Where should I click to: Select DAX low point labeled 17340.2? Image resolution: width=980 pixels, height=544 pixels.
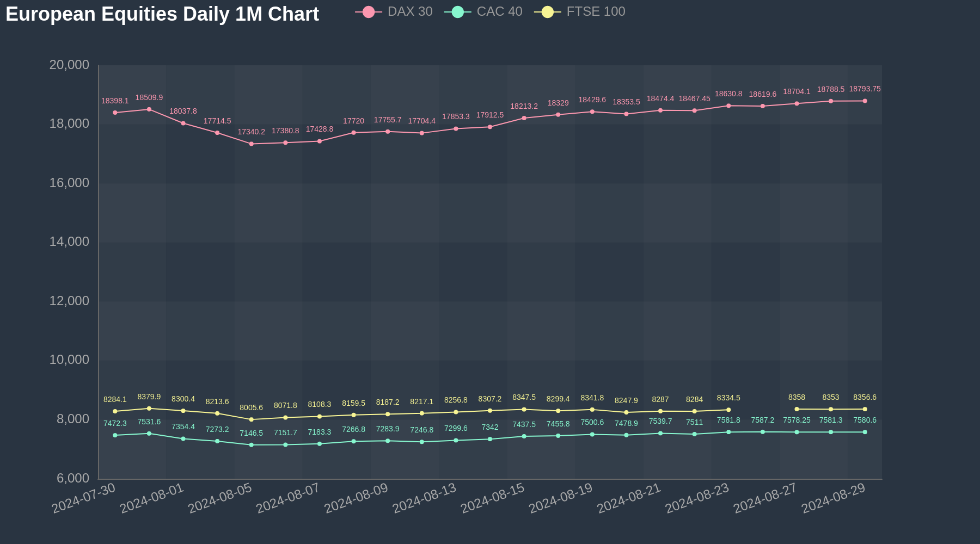click(x=251, y=144)
